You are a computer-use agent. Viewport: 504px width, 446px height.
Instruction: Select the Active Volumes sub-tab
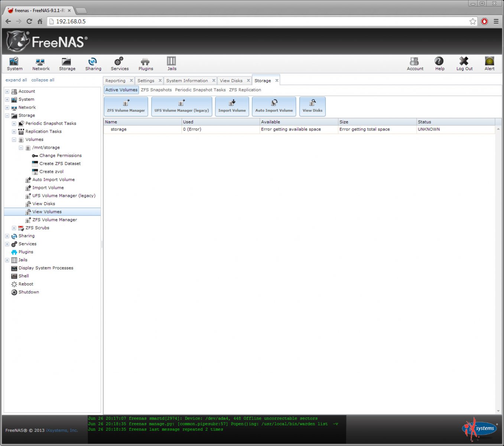coord(121,90)
